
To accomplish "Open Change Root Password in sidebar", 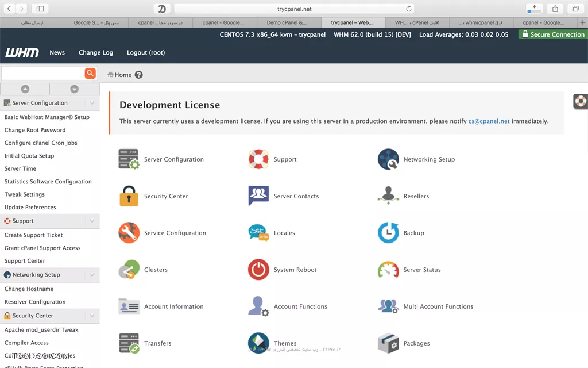I will pyautogui.click(x=35, y=130).
